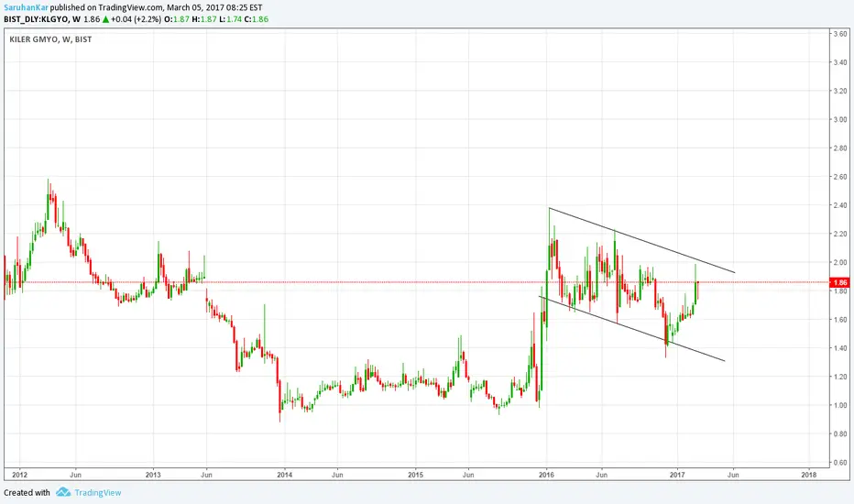This screenshot has width=854, height=504.
Task: Click the 3.00 price axis label
Action: 840,119
